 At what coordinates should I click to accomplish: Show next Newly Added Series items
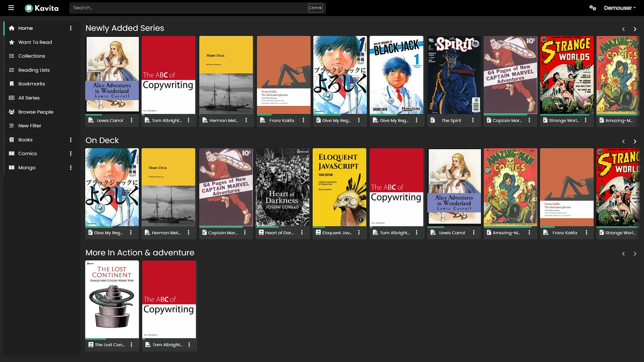(x=635, y=29)
